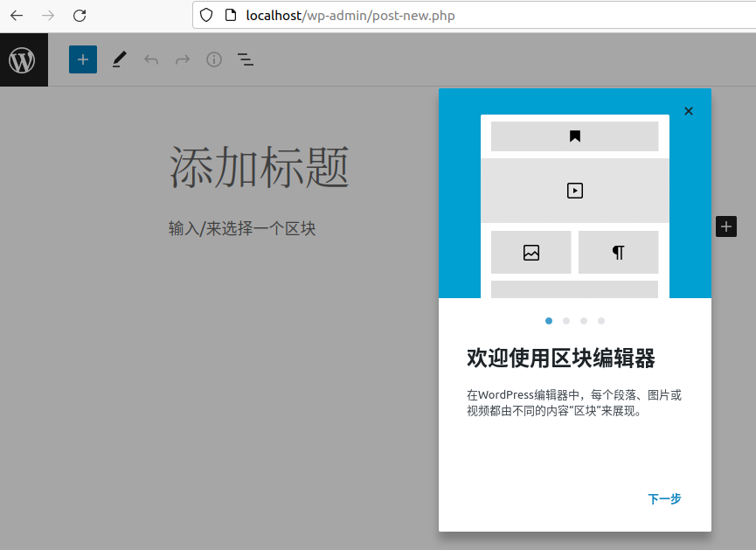Close the welcome guide dialog

click(689, 111)
